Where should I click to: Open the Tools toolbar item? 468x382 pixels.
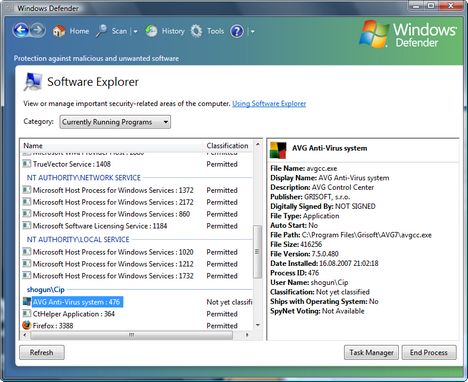click(215, 31)
